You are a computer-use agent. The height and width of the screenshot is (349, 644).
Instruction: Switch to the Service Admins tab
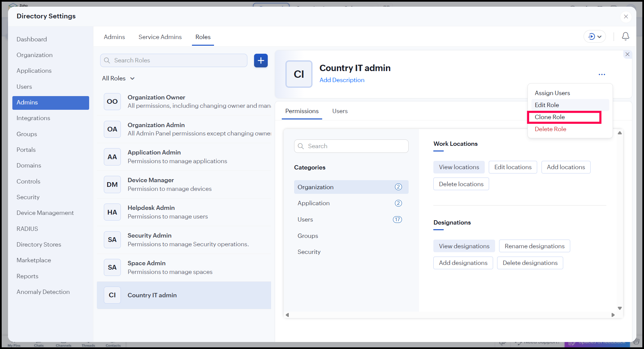pyautogui.click(x=160, y=37)
